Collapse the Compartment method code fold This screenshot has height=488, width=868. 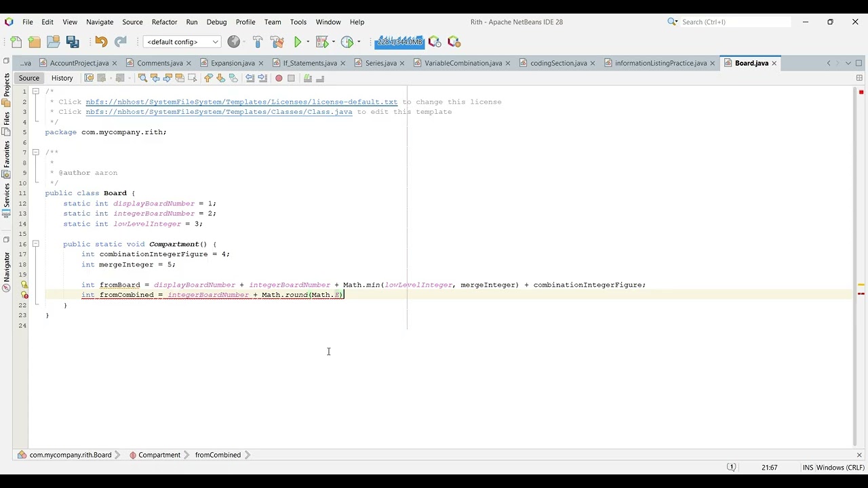(x=35, y=244)
